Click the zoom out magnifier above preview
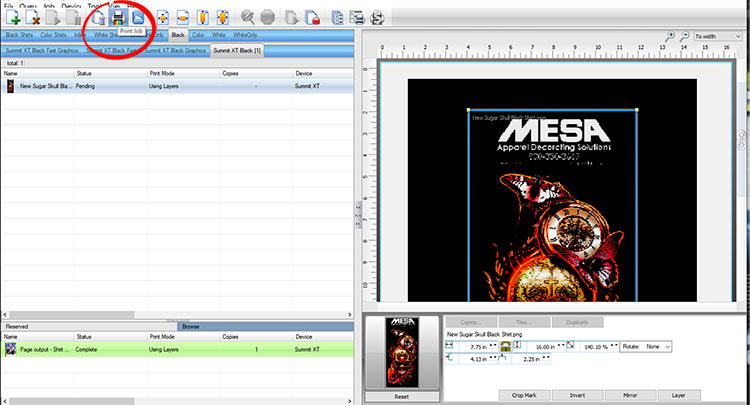Viewport: 750px width, 405px height. click(683, 35)
